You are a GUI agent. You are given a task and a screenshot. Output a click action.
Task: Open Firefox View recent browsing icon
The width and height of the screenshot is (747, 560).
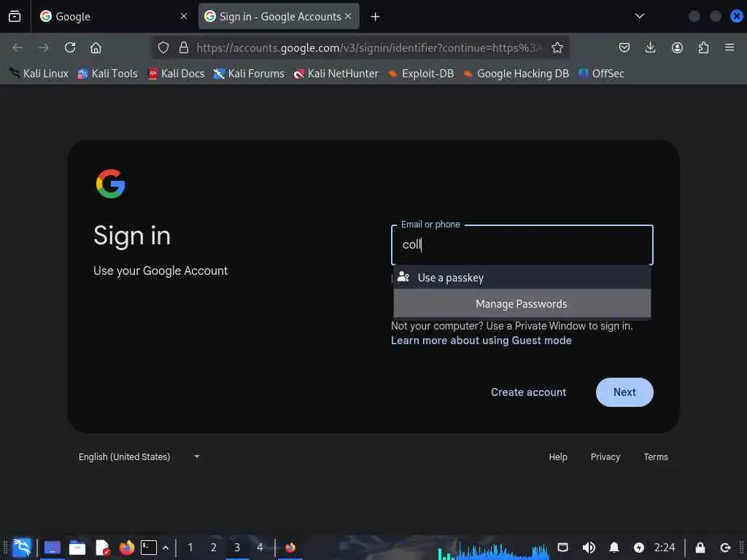pyautogui.click(x=15, y=16)
